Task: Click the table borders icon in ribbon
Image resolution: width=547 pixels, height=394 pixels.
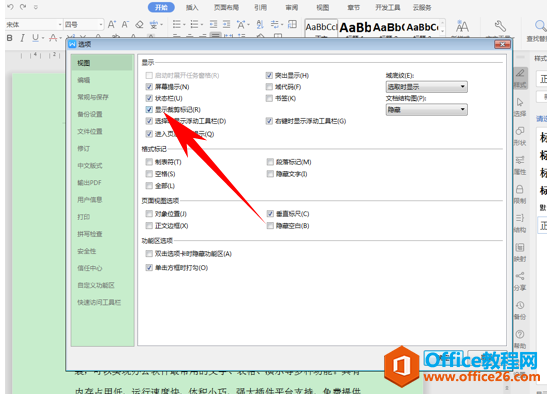Action: (x=292, y=24)
